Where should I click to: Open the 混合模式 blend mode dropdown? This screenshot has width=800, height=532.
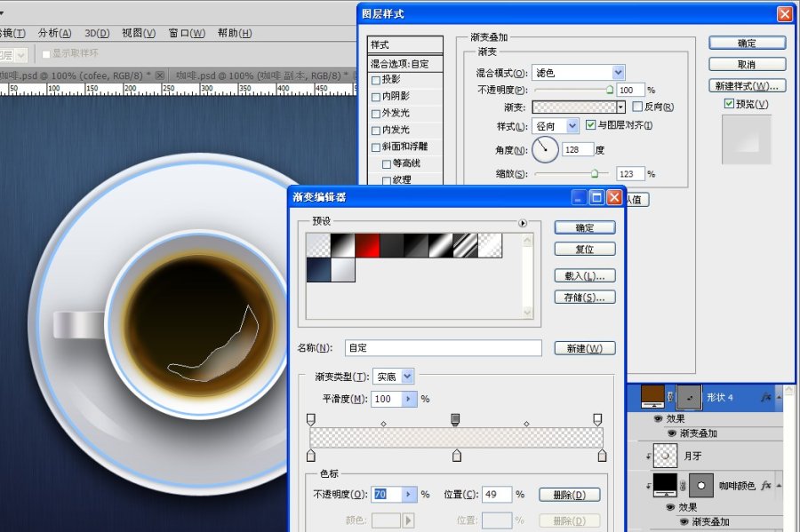[x=619, y=72]
